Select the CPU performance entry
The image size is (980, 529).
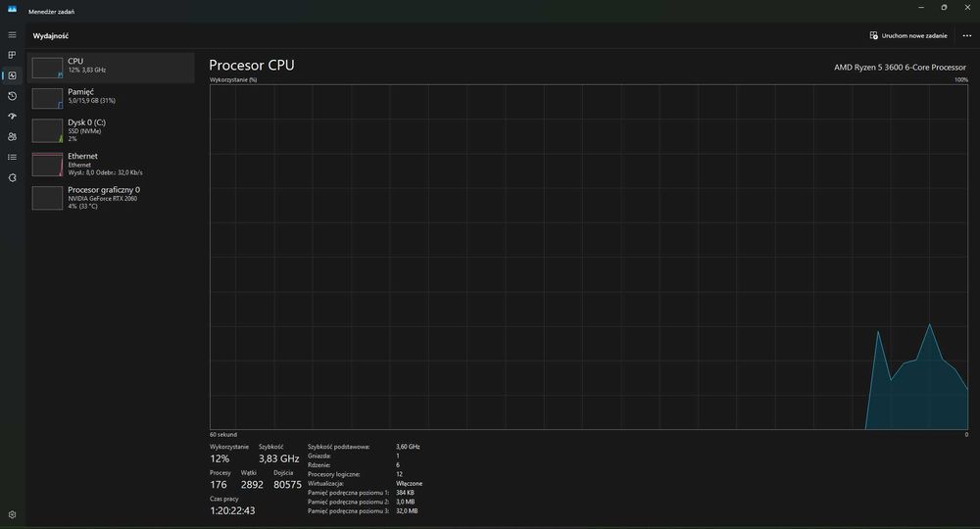tap(111, 68)
